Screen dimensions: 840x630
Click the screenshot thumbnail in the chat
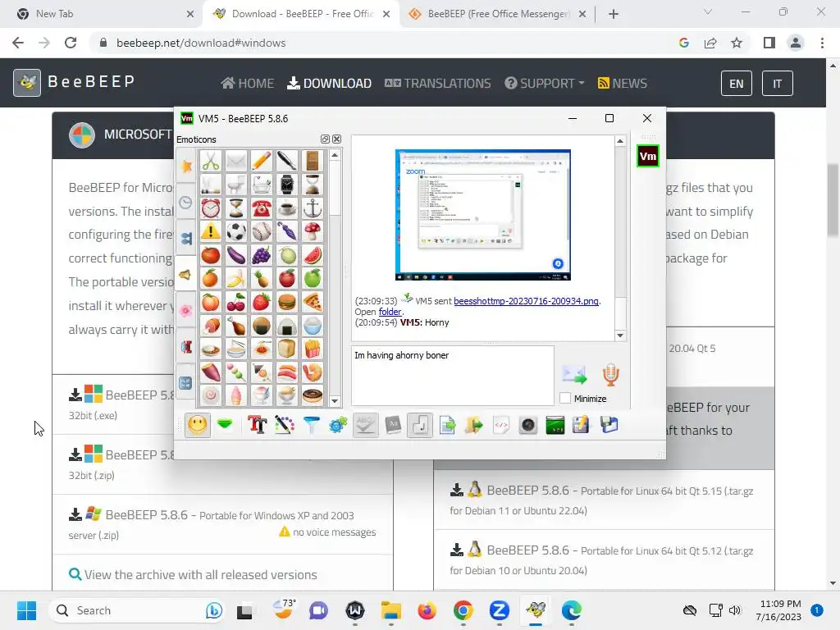click(482, 215)
